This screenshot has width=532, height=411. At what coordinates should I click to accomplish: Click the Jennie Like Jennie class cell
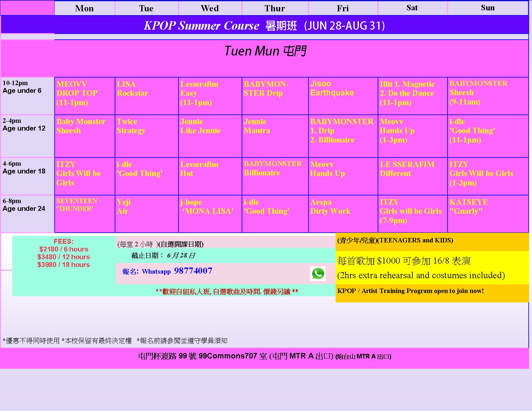pos(210,136)
